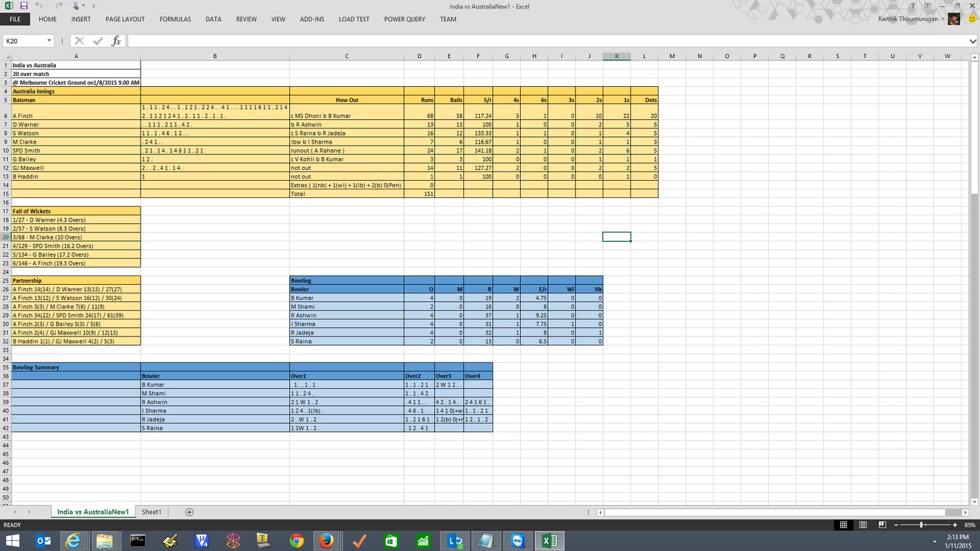Click the zoom in plus icon

coord(955,525)
